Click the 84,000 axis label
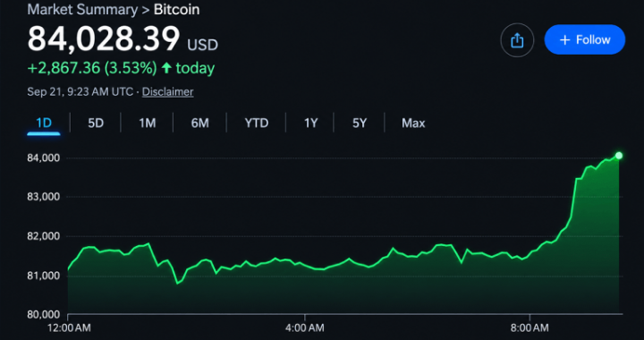Screen dimensions: 644x340 point(44,158)
